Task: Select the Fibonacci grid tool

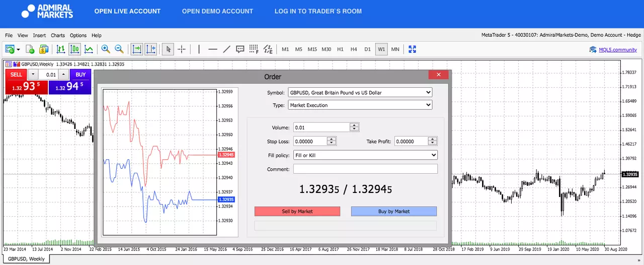Action: click(x=254, y=49)
